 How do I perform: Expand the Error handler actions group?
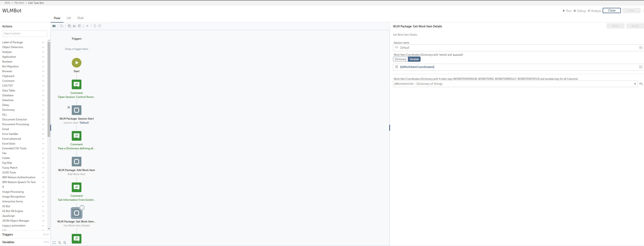pyautogui.click(x=23, y=134)
